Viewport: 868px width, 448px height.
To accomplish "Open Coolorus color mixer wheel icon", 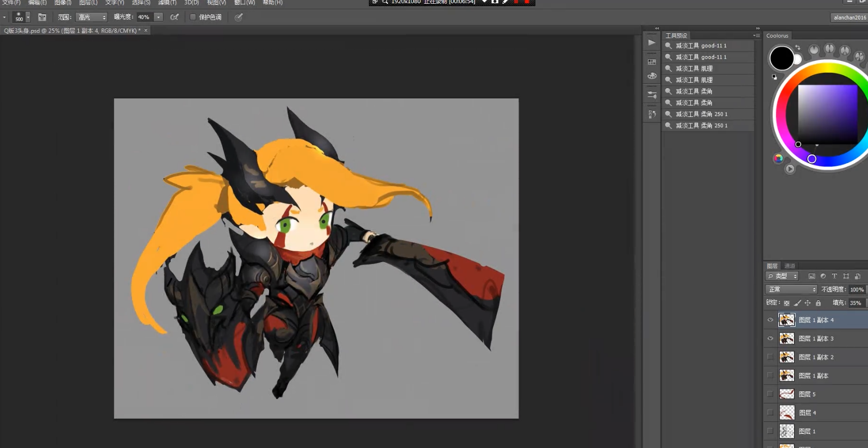I will (x=778, y=158).
